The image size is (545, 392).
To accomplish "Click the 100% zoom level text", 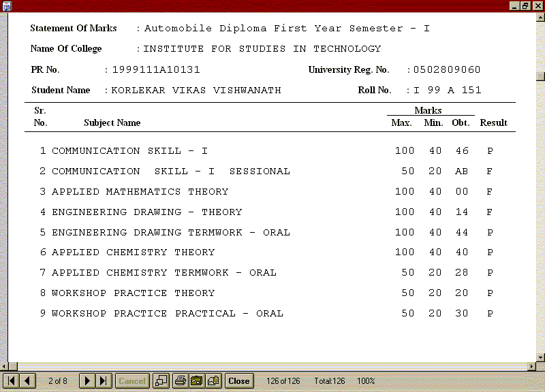I will (x=366, y=381).
